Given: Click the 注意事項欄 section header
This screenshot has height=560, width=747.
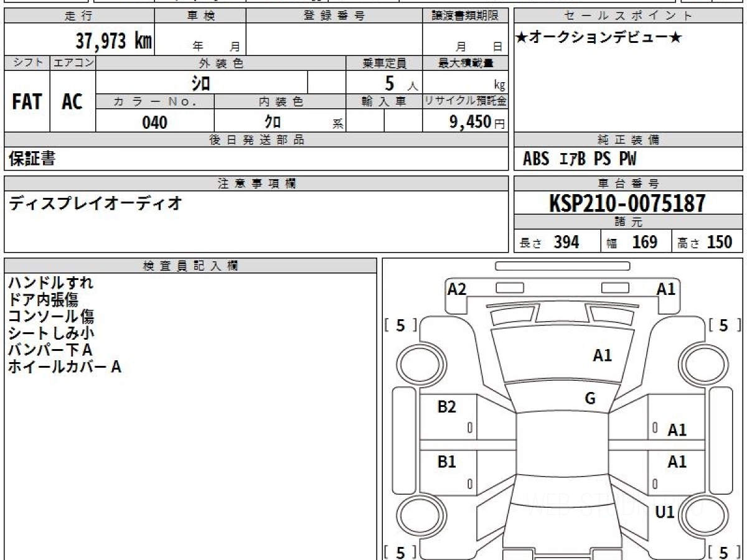Looking at the screenshot, I should pyautogui.click(x=256, y=184).
